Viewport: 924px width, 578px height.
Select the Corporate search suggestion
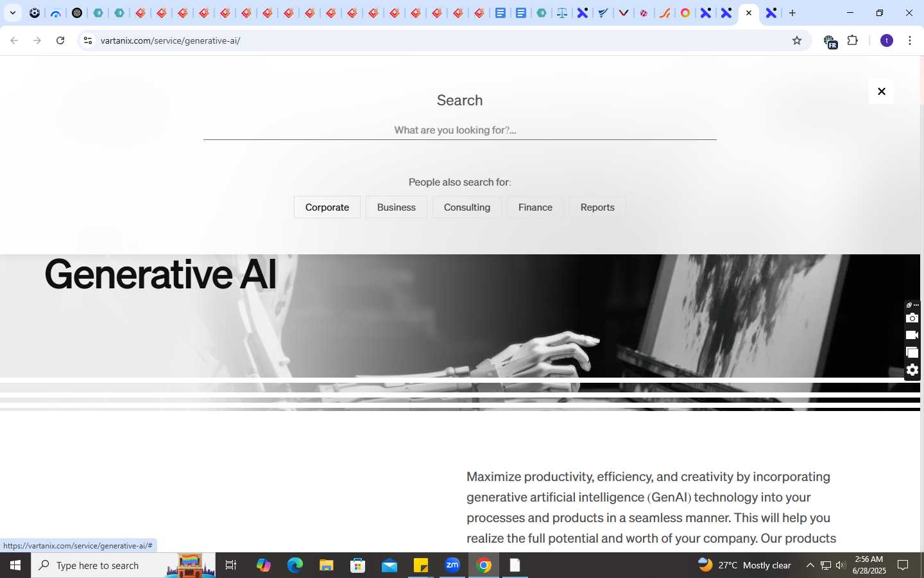click(327, 207)
